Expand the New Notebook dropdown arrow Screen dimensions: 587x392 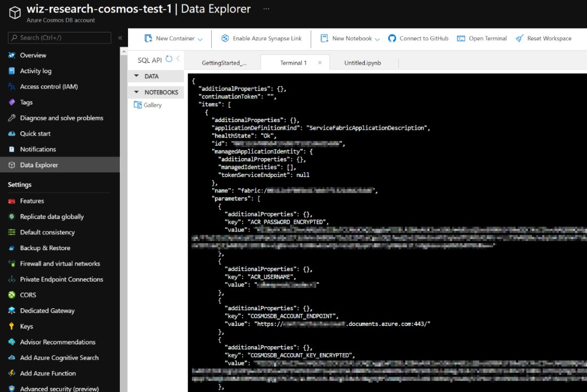377,39
